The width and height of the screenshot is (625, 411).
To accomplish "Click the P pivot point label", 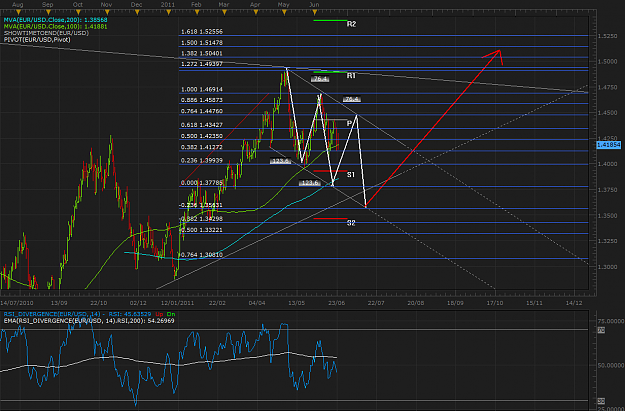I will (350, 124).
